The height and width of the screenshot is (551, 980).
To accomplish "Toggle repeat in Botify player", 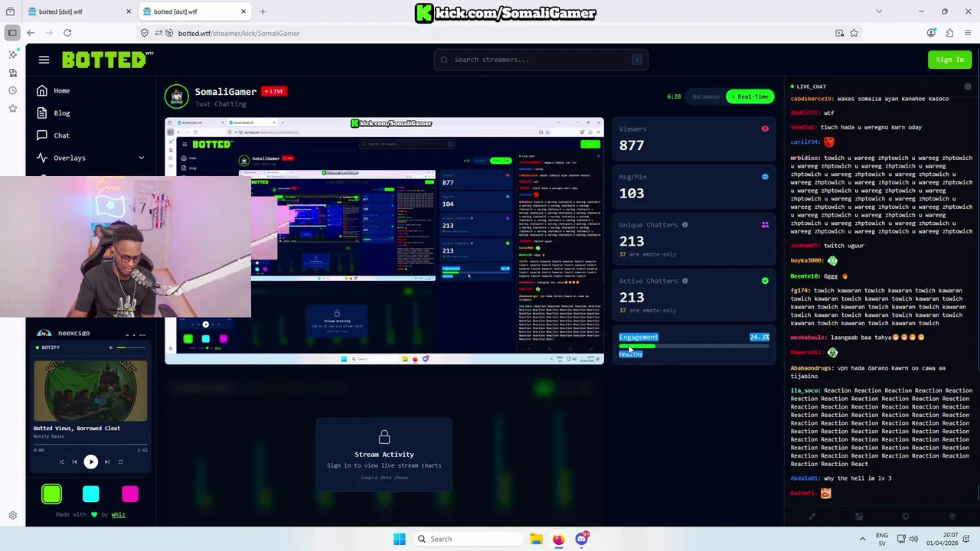I will (120, 461).
